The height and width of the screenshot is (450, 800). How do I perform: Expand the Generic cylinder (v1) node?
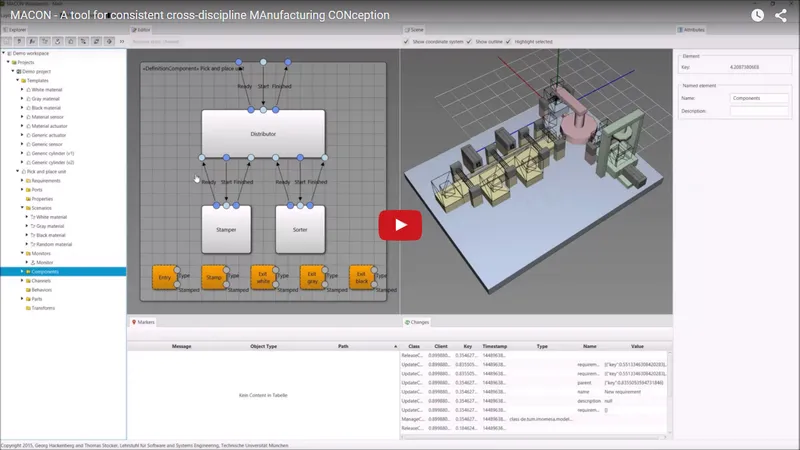coord(22,153)
